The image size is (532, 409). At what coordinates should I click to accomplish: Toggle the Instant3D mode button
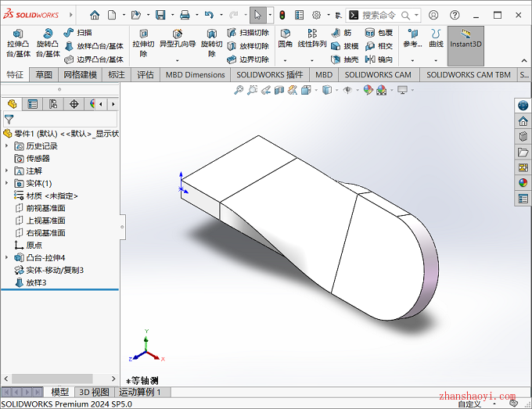pyautogui.click(x=465, y=39)
